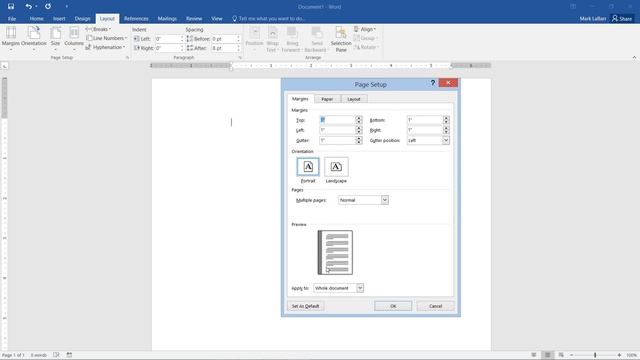Click the Left margin spinner arrows
Viewport: 640px width, 360px height.
click(359, 130)
